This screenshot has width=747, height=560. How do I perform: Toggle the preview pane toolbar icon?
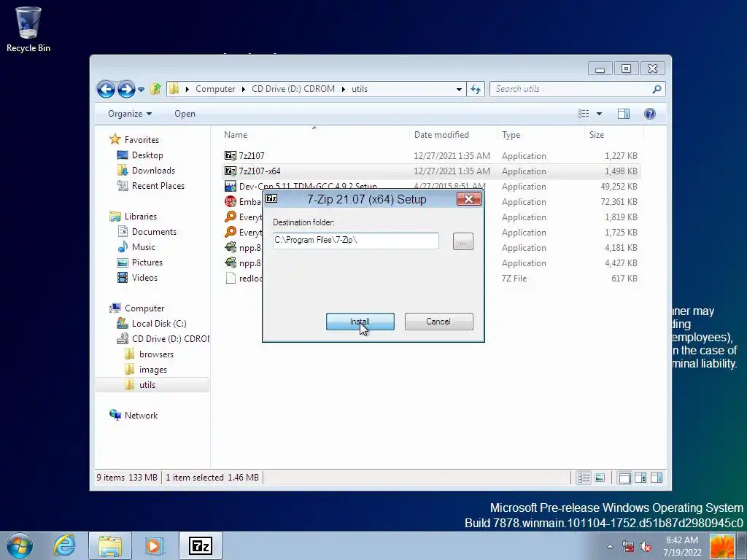tap(624, 114)
